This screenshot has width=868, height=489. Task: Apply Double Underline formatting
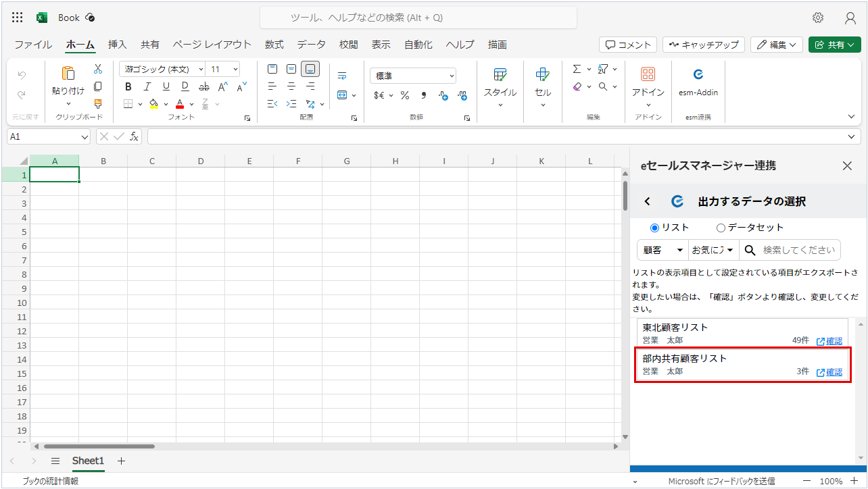[x=185, y=86]
